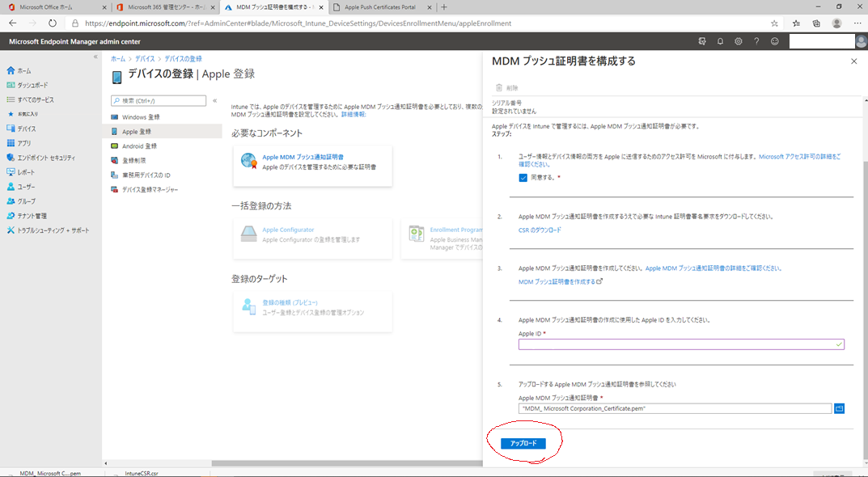Open すべてのサービス in sidebar

(30, 99)
